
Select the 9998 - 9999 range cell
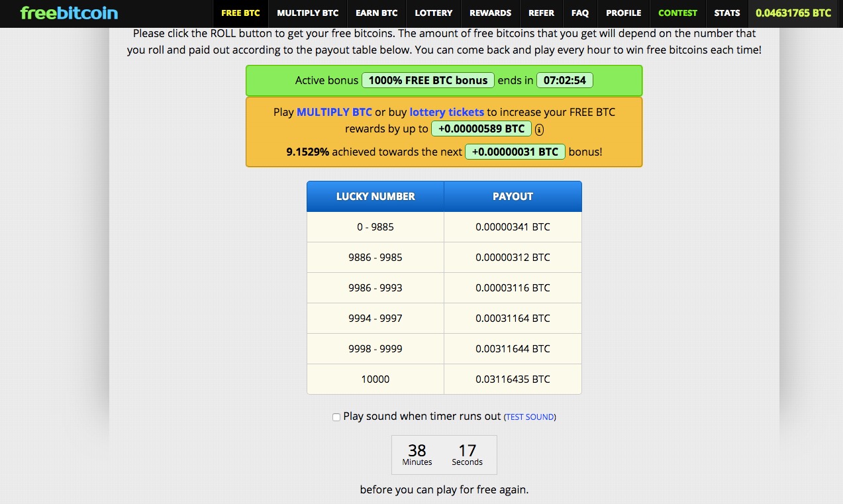[x=375, y=349]
